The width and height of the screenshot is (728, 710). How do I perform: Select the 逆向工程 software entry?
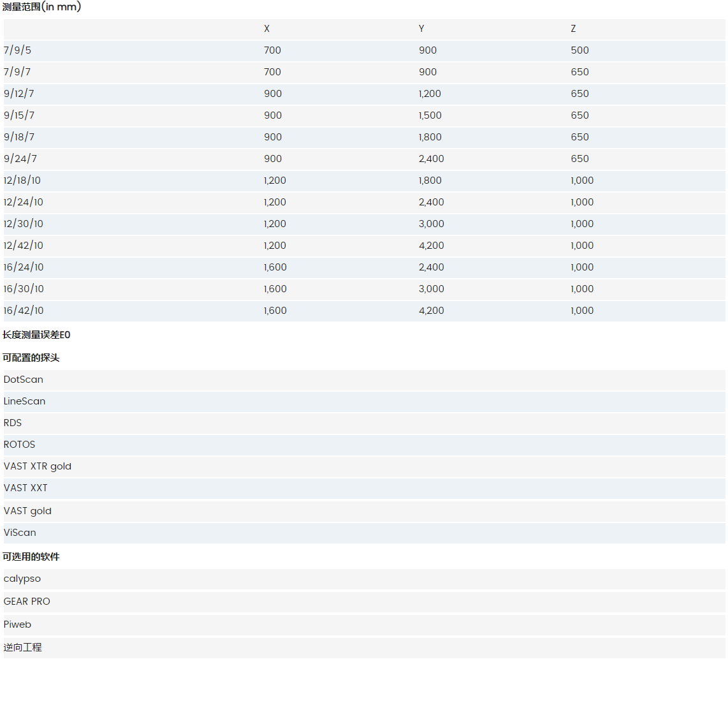23,647
